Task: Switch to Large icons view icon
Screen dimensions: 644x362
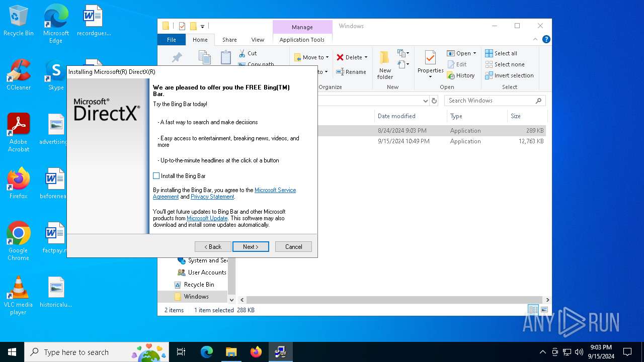Action: (x=544, y=310)
